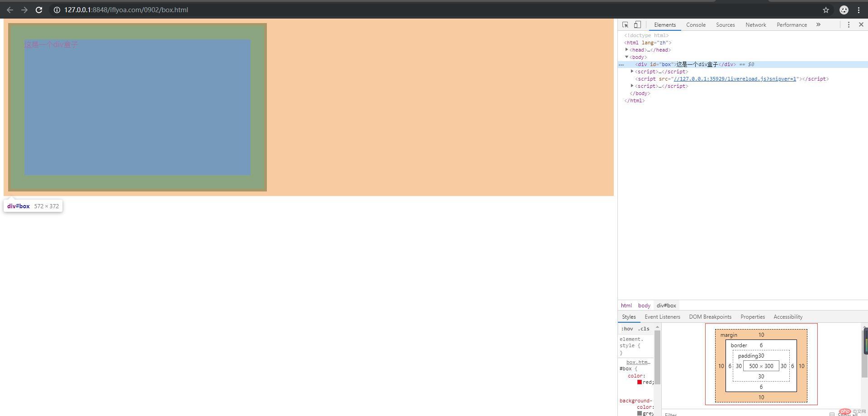This screenshot has height=416, width=868.
Task: Click the Styles pane scrollbar thumb
Action: point(657,358)
